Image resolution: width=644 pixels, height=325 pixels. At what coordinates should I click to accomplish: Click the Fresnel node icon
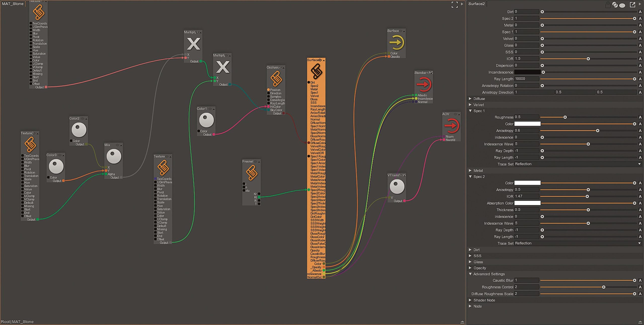pyautogui.click(x=252, y=173)
